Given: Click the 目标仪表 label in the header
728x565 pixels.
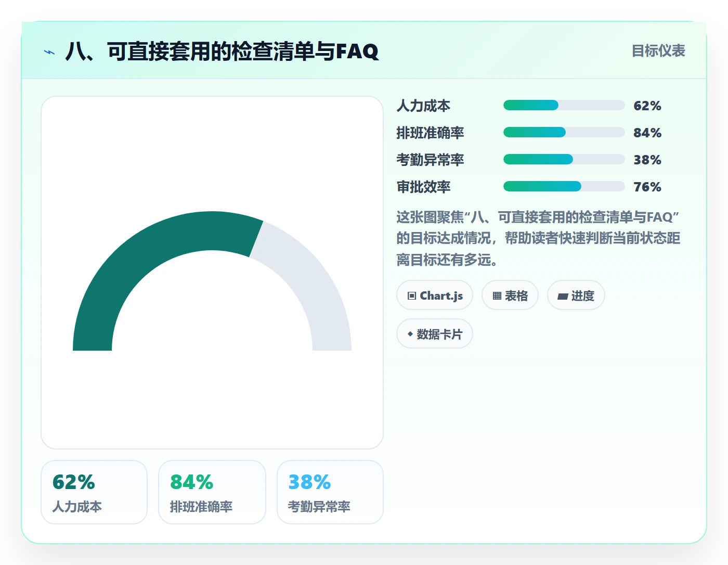Looking at the screenshot, I should pos(658,51).
